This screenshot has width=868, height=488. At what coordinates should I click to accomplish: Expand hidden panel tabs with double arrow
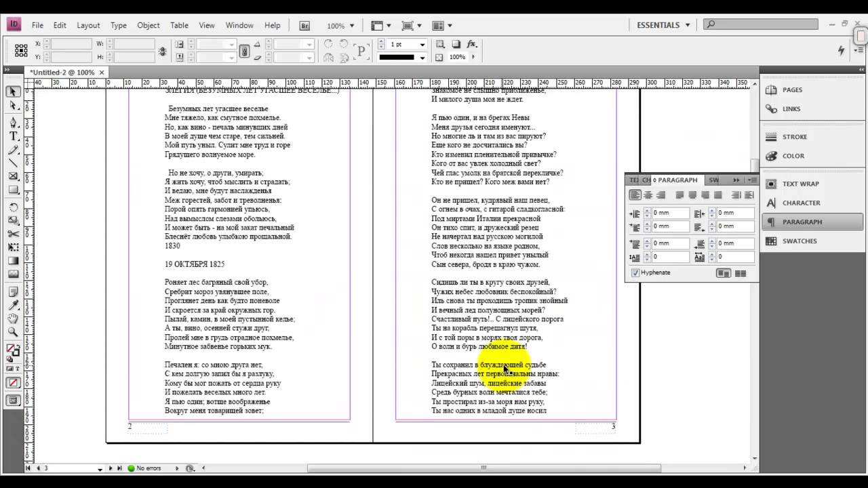pyautogui.click(x=736, y=180)
